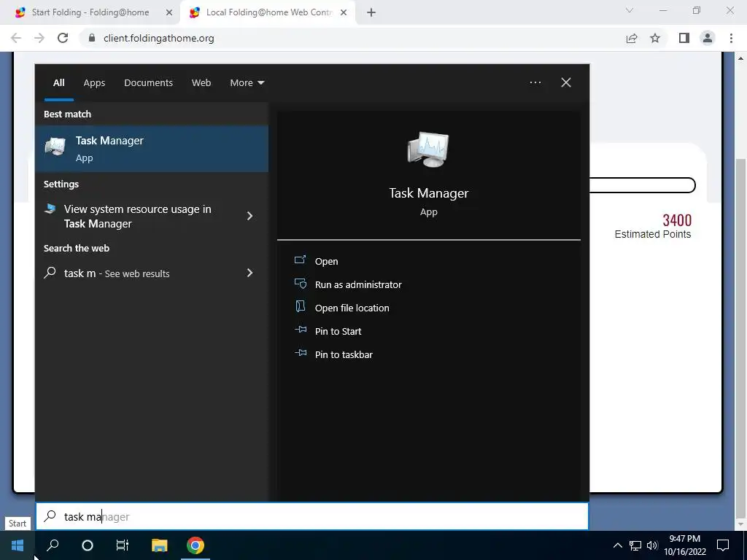Click the large Task Manager preview icon

[428, 149]
